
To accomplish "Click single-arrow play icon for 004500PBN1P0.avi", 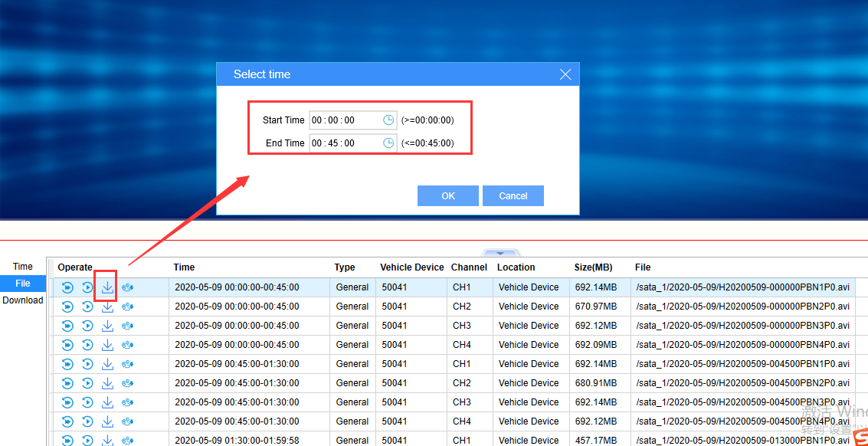I will tap(87, 364).
